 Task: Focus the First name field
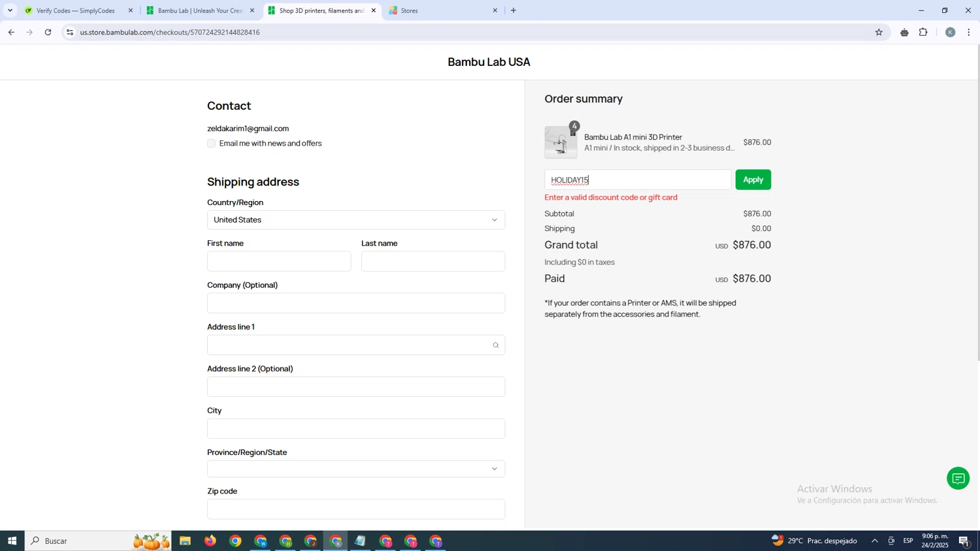279,261
